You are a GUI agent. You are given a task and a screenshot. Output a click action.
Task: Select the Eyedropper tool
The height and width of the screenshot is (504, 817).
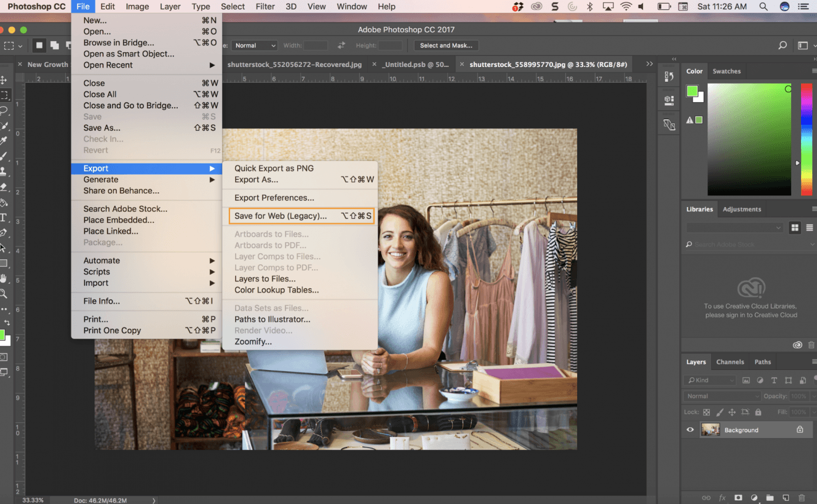(4, 141)
